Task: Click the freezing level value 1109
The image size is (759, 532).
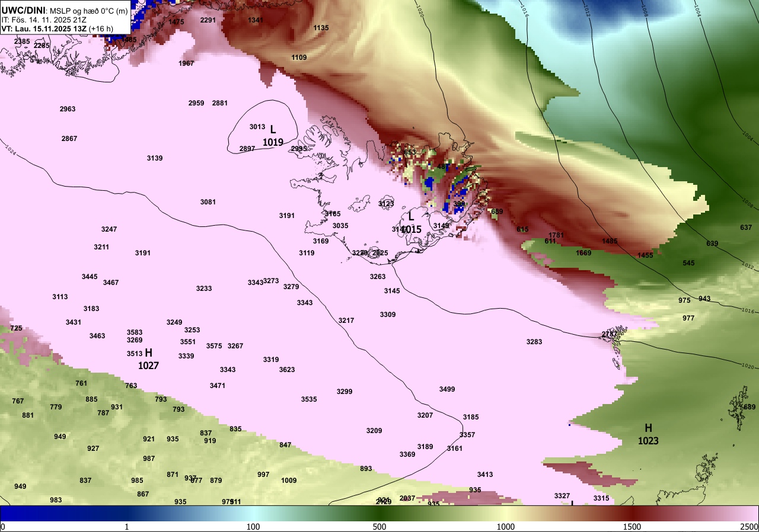Action: 299,57
